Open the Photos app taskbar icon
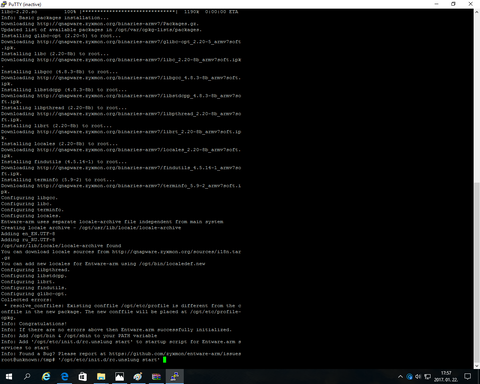This screenshot has height=384, width=480. [119, 377]
